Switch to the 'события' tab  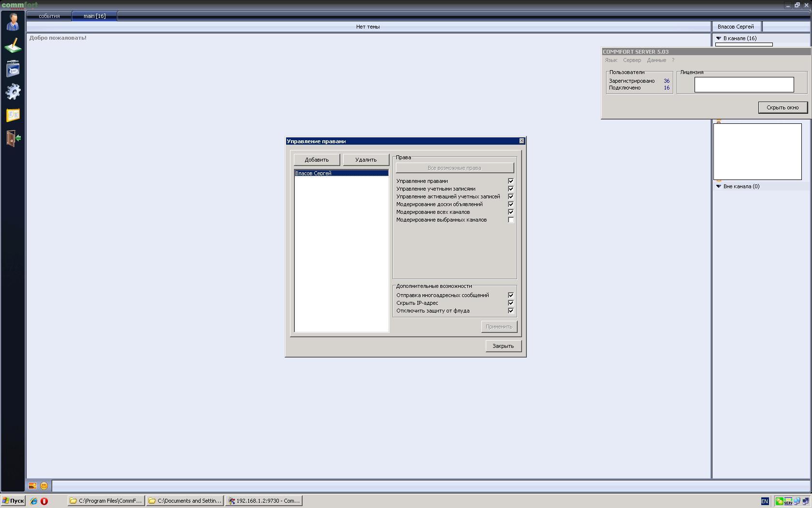click(x=49, y=16)
